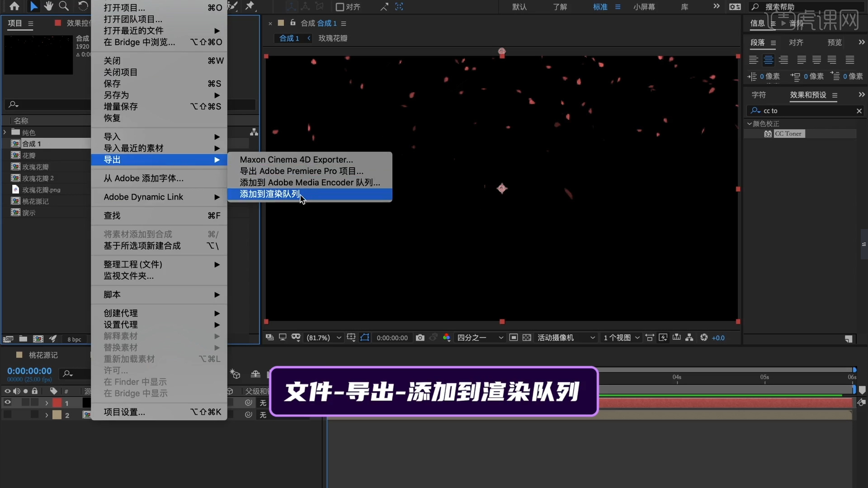
Task: Click show channel color management icon
Action: (x=447, y=338)
